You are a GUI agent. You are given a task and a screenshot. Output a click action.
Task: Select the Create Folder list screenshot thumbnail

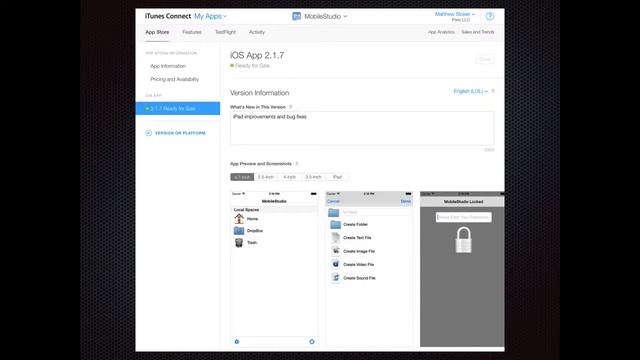coord(369,269)
